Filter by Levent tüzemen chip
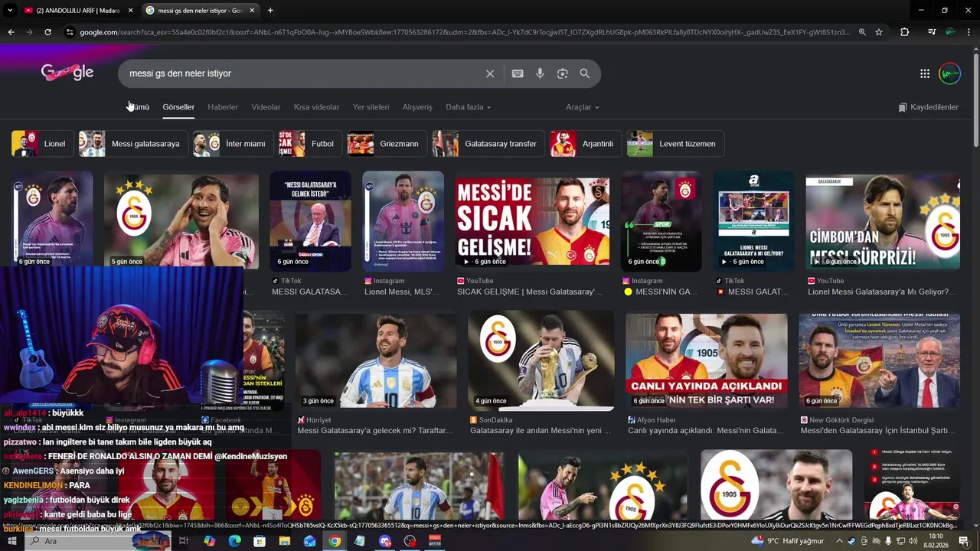The image size is (980, 551). 675,144
